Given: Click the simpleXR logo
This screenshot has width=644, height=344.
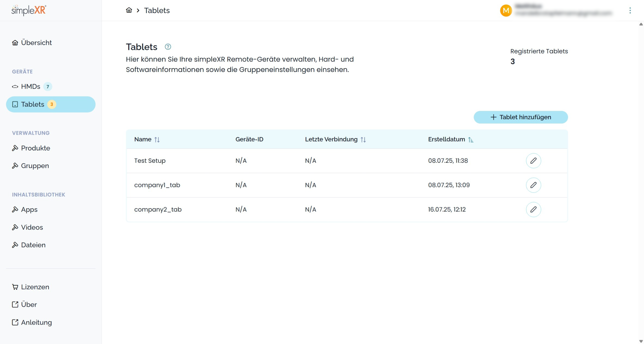Looking at the screenshot, I should pos(29,10).
